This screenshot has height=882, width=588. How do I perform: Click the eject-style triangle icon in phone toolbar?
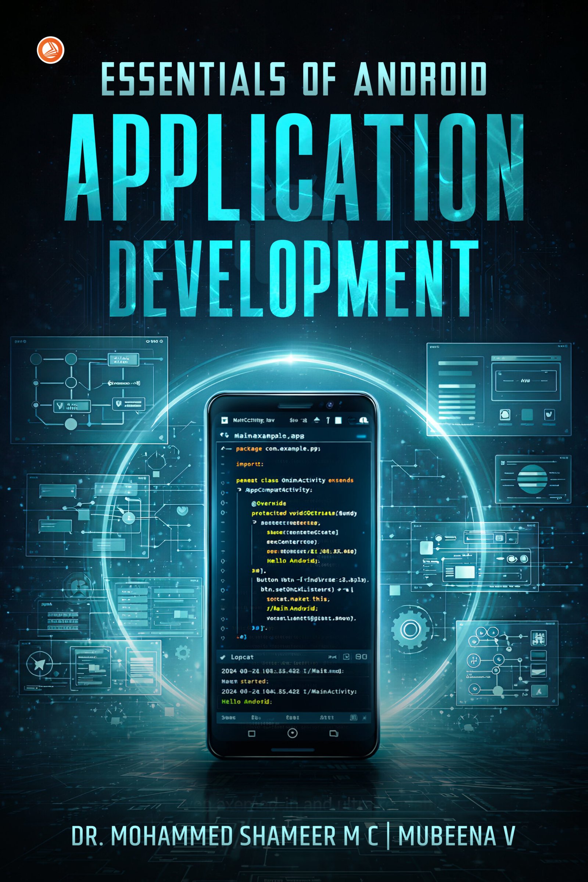coord(317,420)
